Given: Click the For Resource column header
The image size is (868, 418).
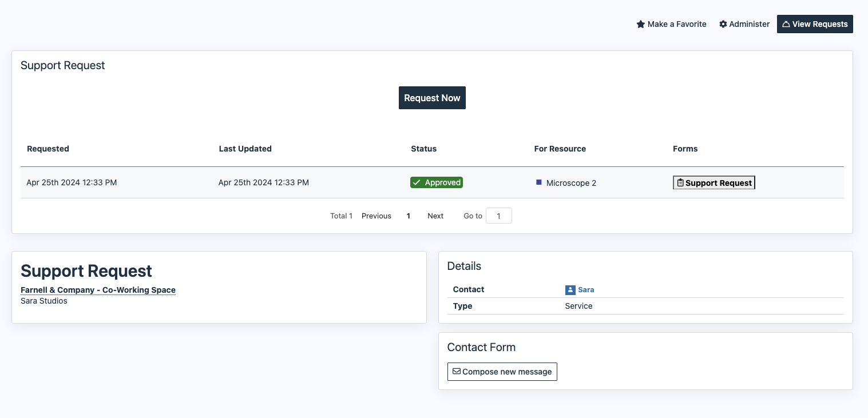Looking at the screenshot, I should coord(560,149).
